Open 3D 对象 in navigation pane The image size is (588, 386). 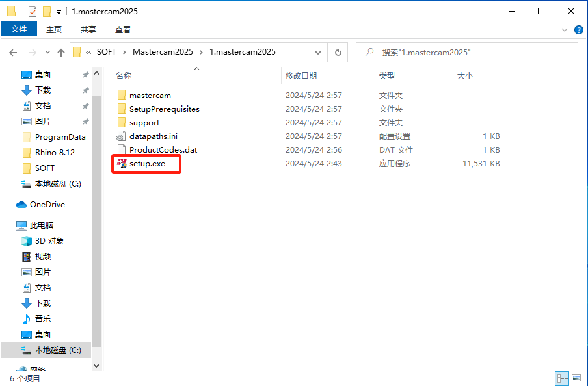coord(43,241)
